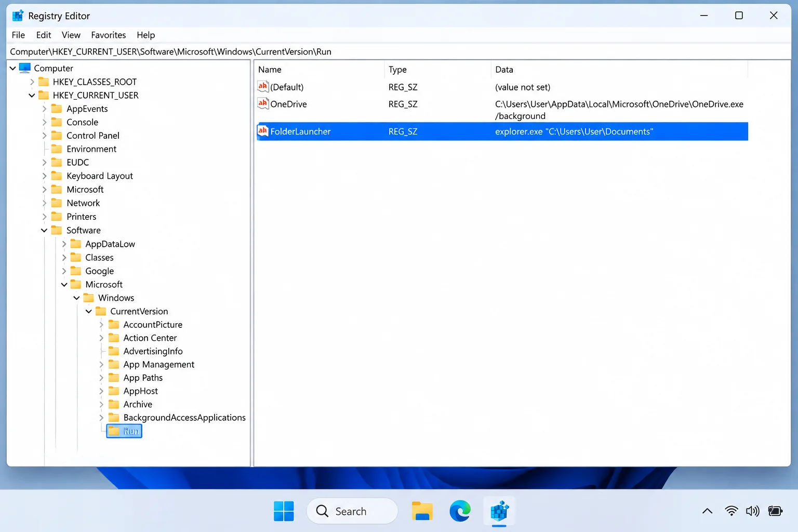Click the Computer icon in the tree

click(25, 68)
